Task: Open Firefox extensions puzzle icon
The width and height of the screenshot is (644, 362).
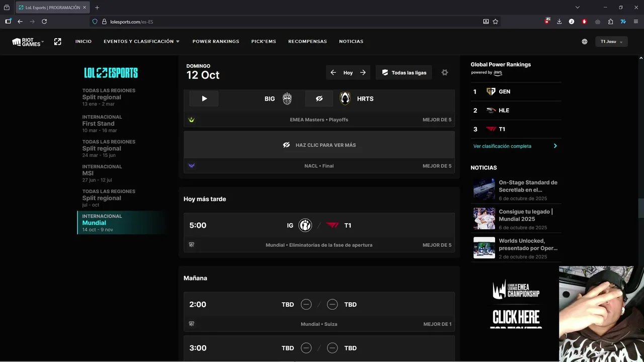Action: point(610,22)
